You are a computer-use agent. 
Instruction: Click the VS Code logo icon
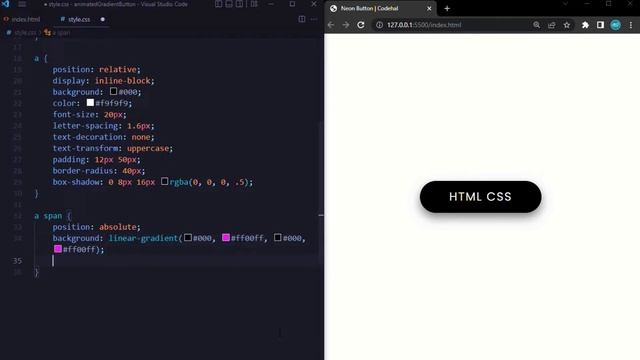pos(5,4)
